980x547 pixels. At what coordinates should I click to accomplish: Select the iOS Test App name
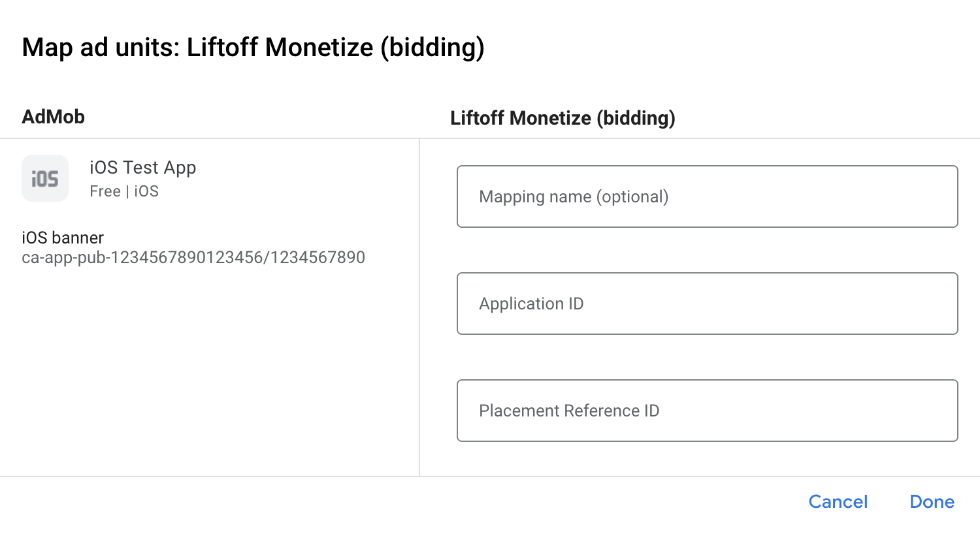(x=142, y=168)
